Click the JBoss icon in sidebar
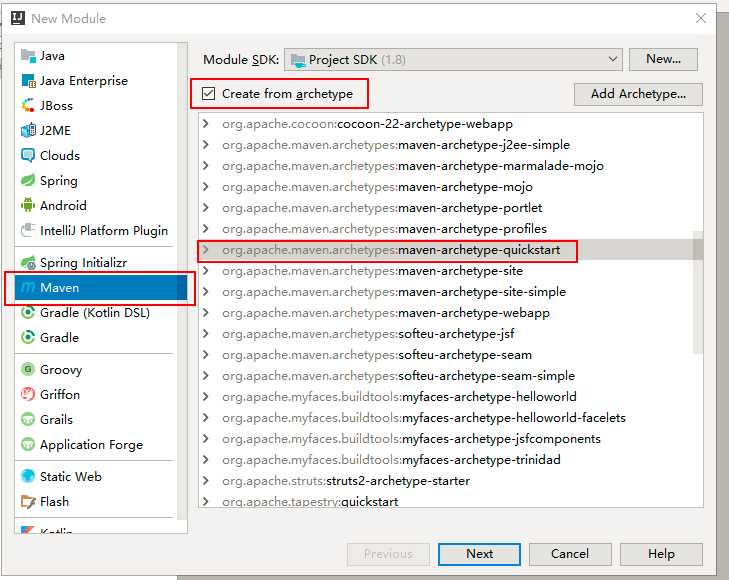 [x=28, y=105]
